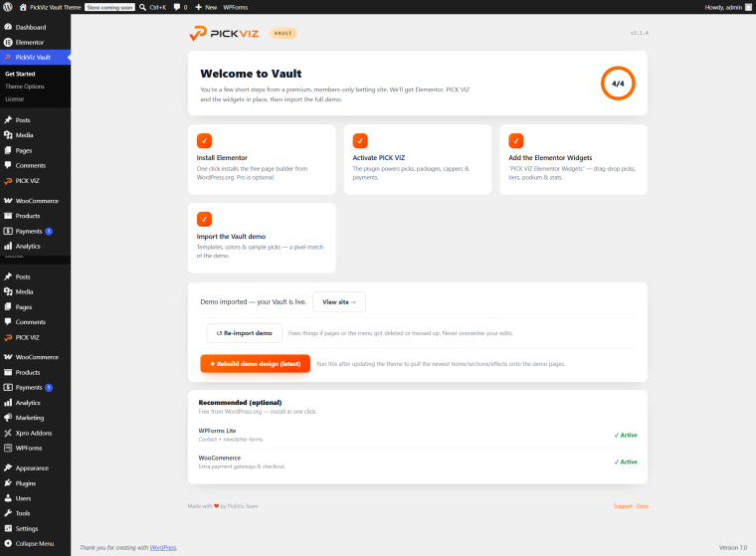
Task: Open the Marketing sidebar menu label
Action: (30, 418)
